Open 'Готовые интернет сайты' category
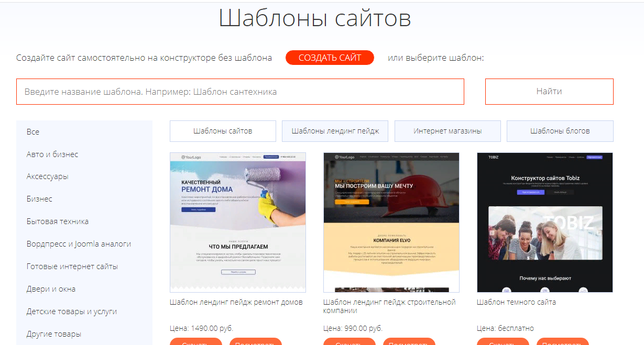Screen dimensions: 644x345 (72, 266)
